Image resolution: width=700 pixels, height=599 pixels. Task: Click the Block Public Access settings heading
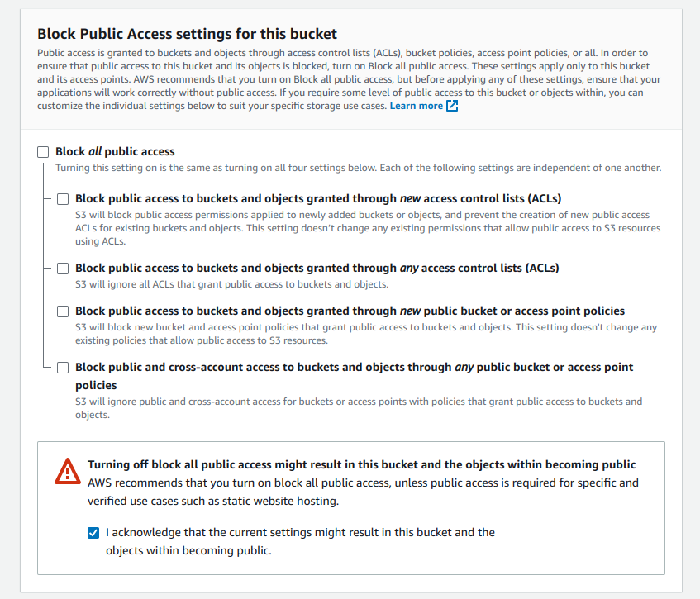pyautogui.click(x=188, y=34)
